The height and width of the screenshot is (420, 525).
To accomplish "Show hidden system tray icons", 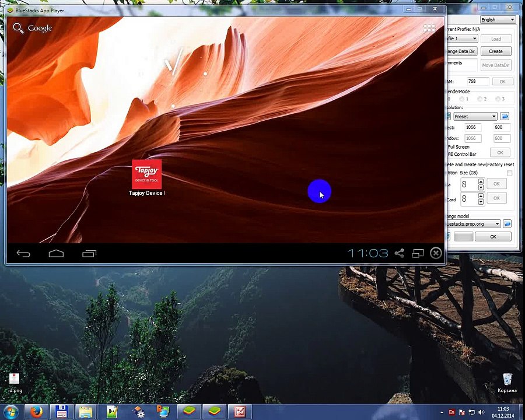I will [x=442, y=412].
